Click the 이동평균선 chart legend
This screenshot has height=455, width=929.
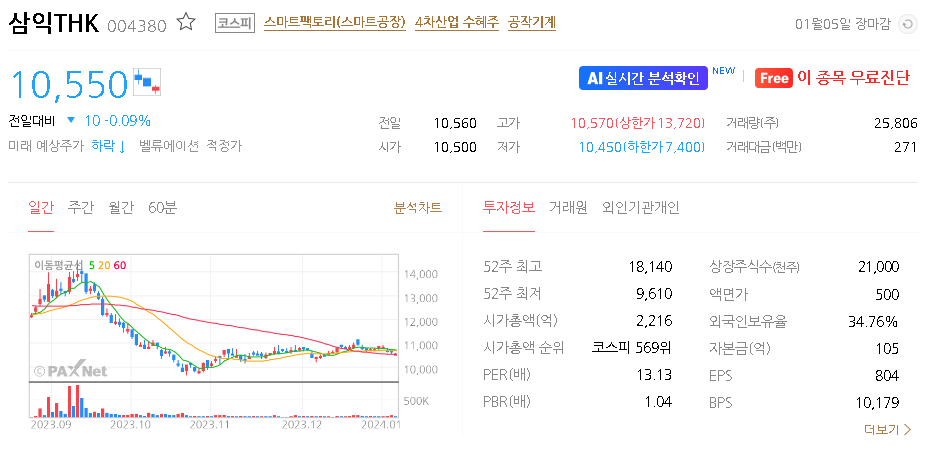[x=80, y=265]
